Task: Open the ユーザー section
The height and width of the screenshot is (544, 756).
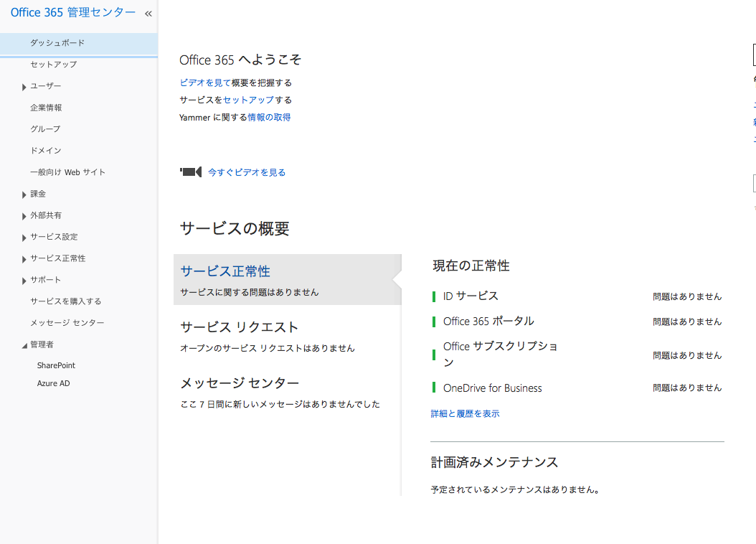Action: (x=46, y=86)
